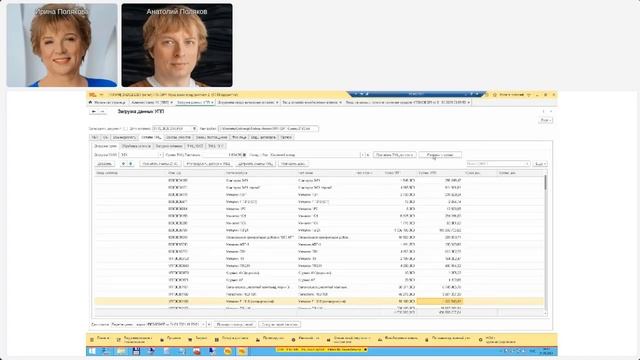
Task: Open the Продажи section
Action: 170,339
